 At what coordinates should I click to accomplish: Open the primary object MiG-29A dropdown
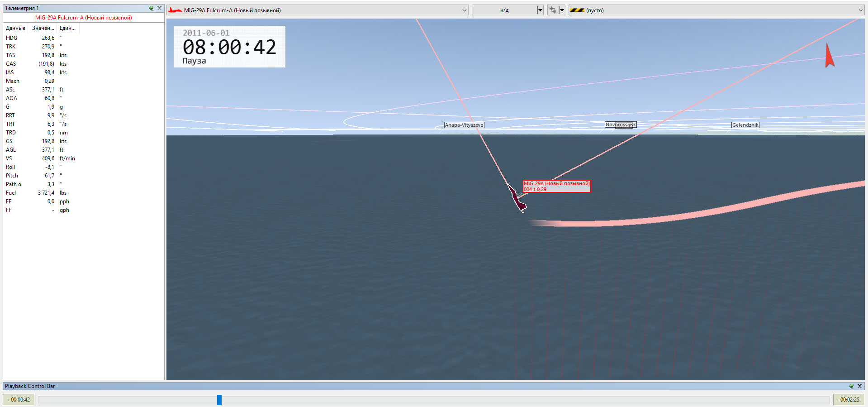click(x=318, y=10)
